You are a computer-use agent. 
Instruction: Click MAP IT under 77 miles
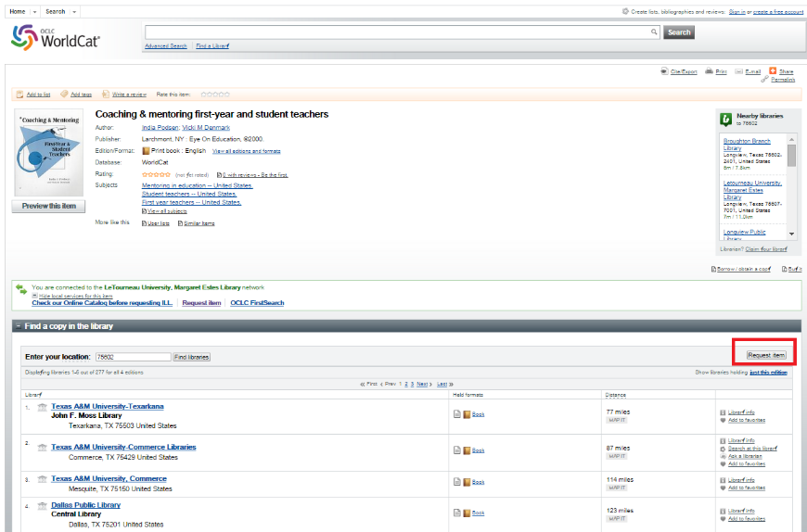pos(617,421)
